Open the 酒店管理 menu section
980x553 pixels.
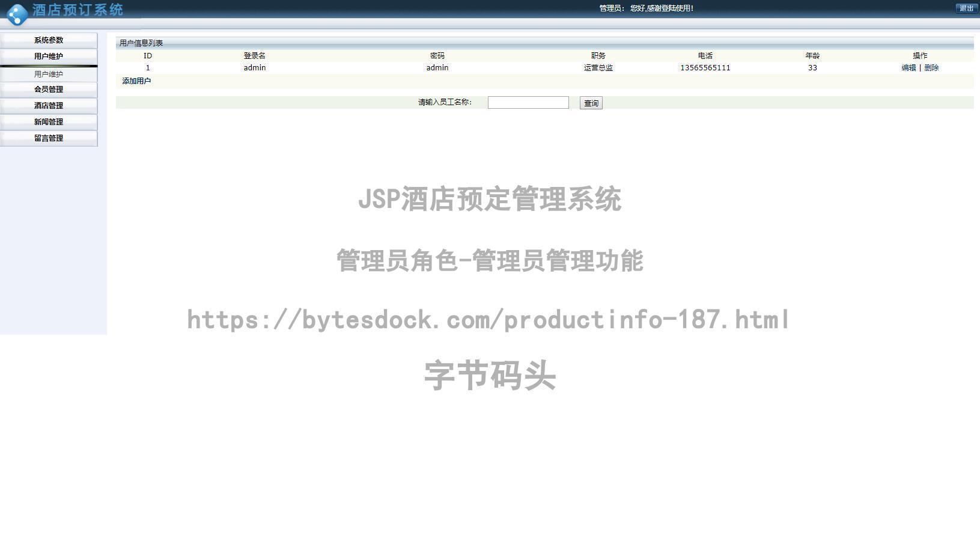pos(49,106)
